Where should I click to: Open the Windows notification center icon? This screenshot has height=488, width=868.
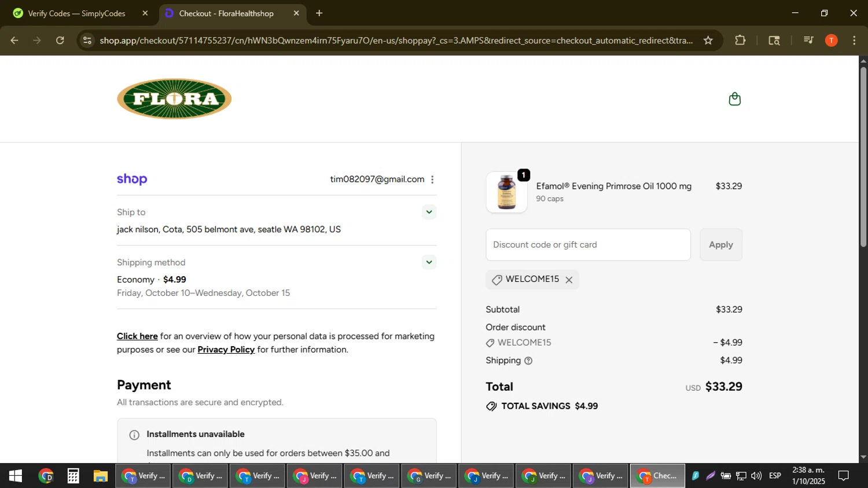tap(844, 476)
